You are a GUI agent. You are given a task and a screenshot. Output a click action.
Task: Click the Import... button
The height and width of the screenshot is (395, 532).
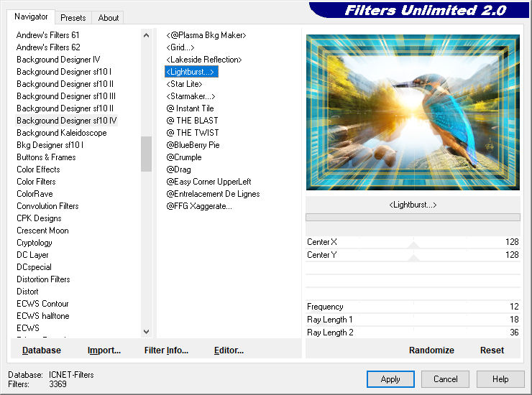tap(104, 350)
